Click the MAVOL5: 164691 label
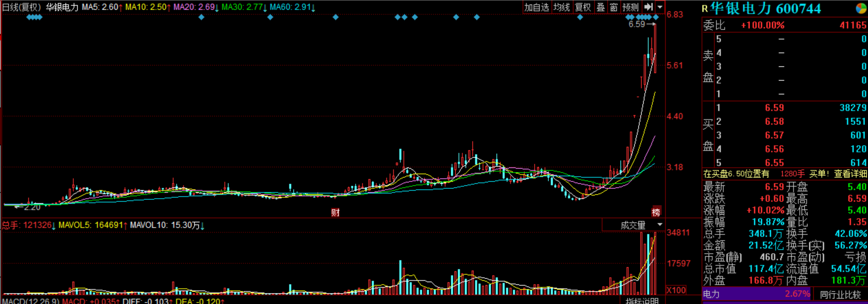868x304 pixels. coord(93,225)
